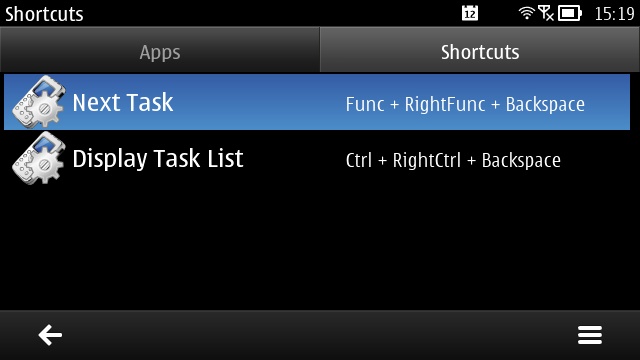Open the options menu hamburger icon

click(589, 335)
